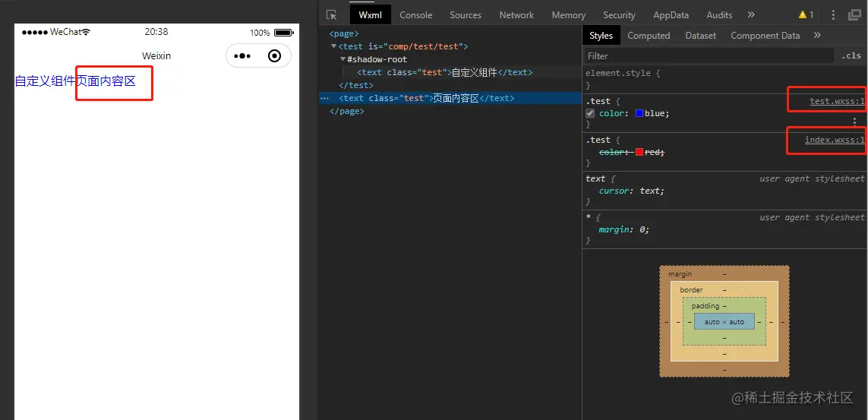Switch to the Wxml tab
Image resolution: width=868 pixels, height=420 pixels.
(x=371, y=15)
